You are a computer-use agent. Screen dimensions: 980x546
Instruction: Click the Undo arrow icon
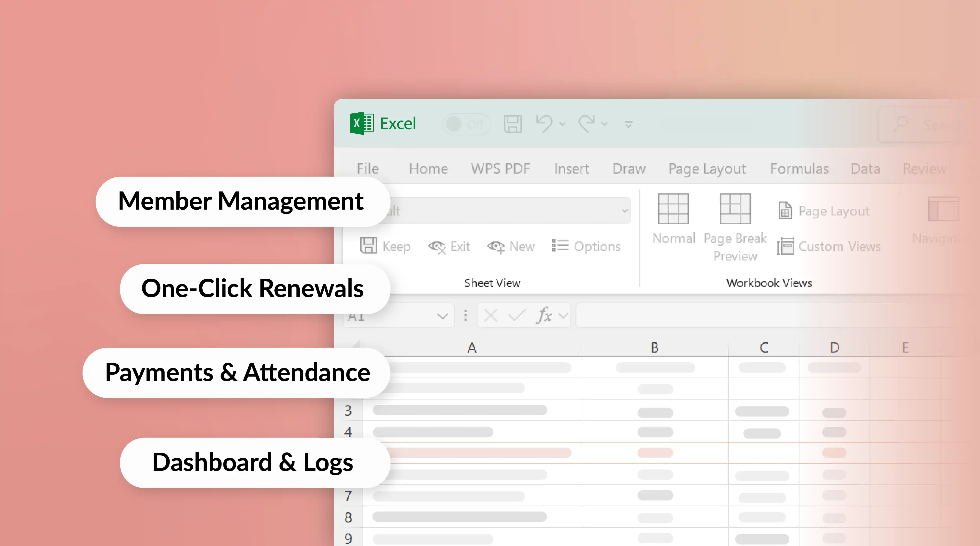click(x=544, y=124)
